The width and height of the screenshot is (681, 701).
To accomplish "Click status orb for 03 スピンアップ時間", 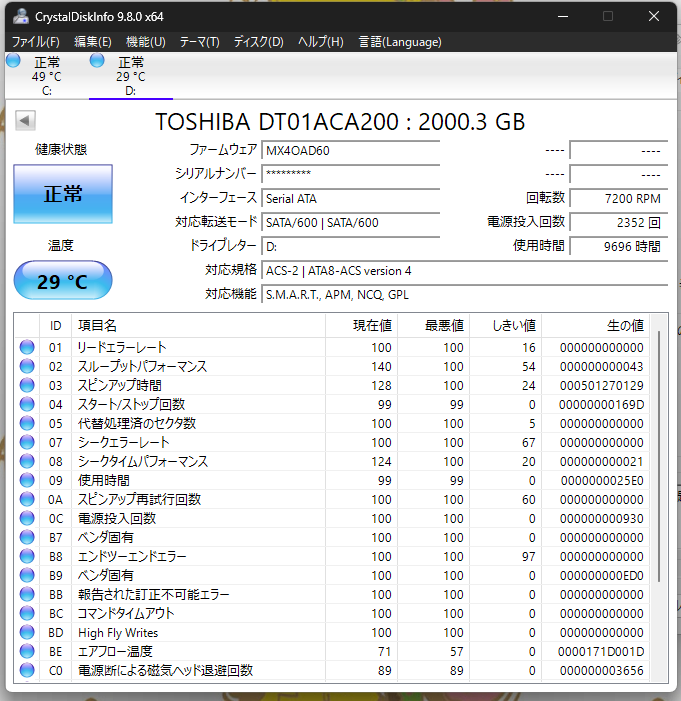I will point(27,385).
